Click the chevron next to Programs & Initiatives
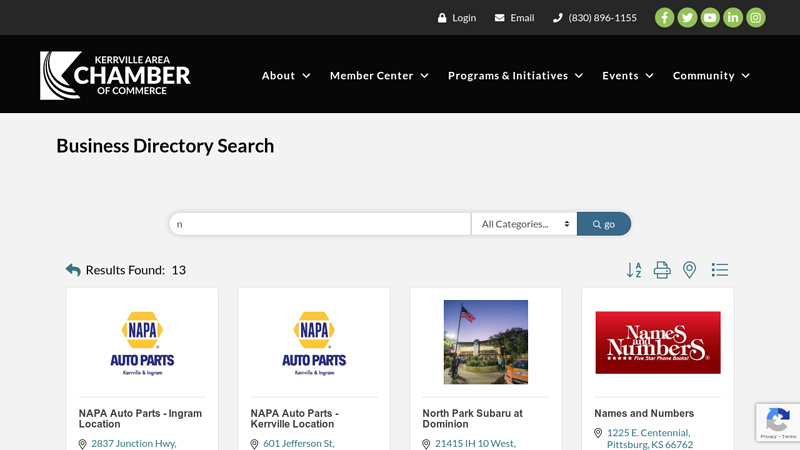 click(579, 76)
